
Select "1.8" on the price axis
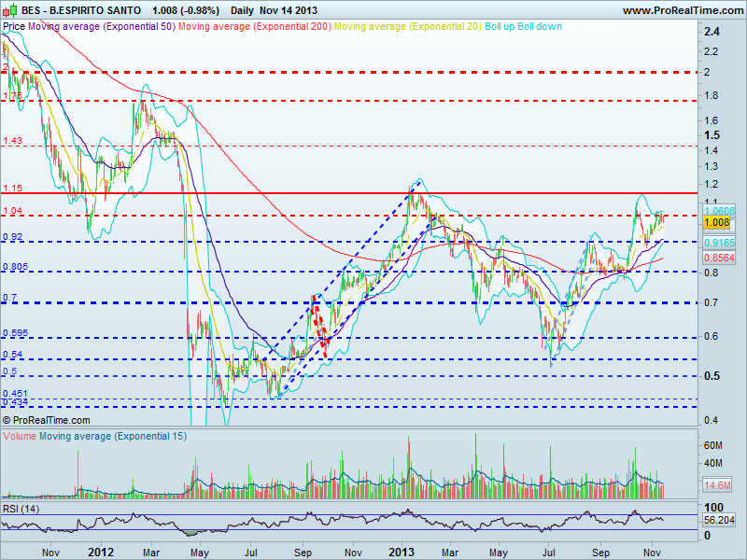pyautogui.click(x=711, y=96)
